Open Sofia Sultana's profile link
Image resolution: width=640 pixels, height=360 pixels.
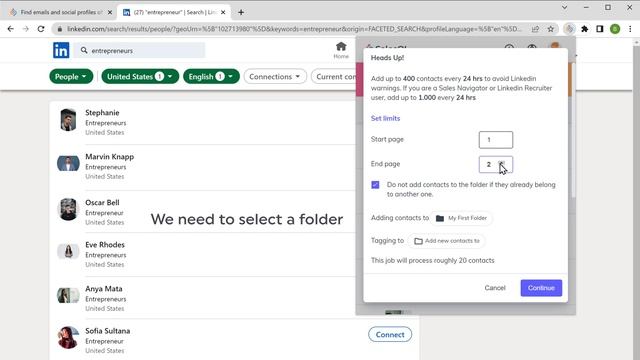point(107,331)
